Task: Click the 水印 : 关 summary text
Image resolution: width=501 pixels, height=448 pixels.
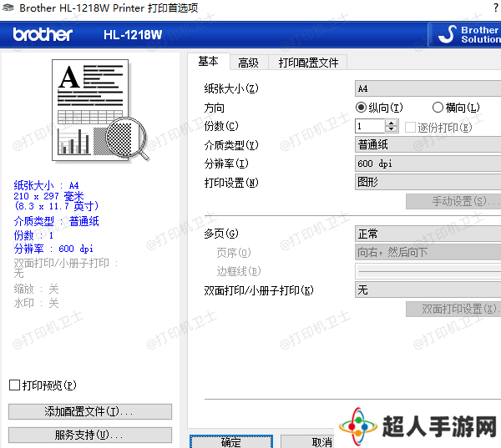Action: coord(36,303)
